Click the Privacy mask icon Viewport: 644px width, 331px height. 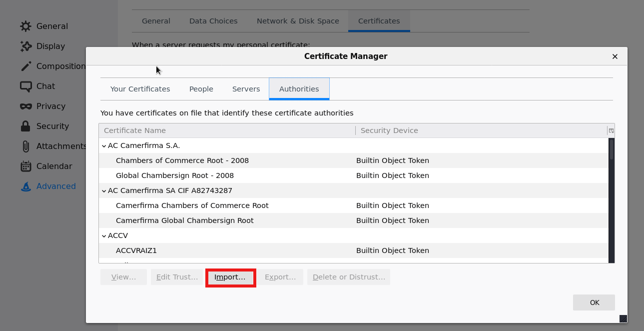pos(25,106)
